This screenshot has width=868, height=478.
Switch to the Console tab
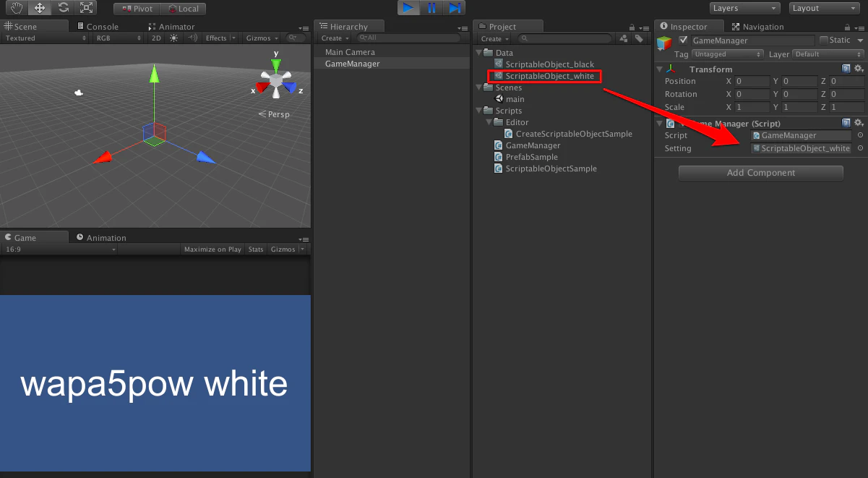click(98, 26)
